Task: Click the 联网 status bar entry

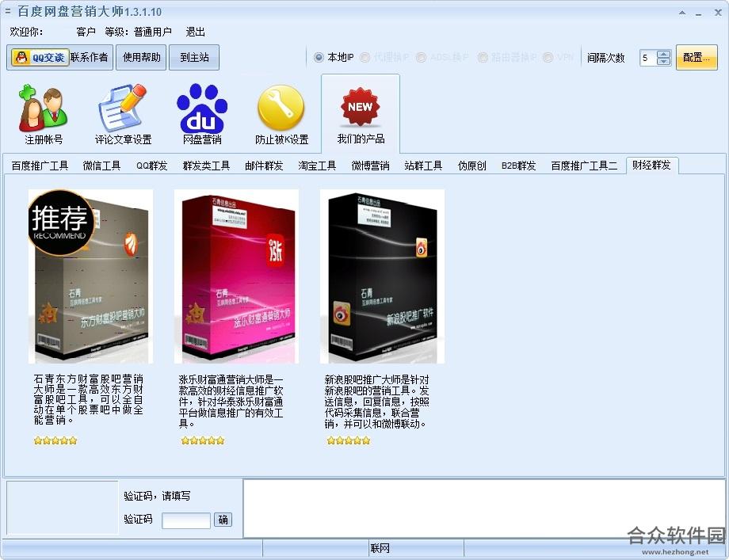Action: click(x=380, y=548)
